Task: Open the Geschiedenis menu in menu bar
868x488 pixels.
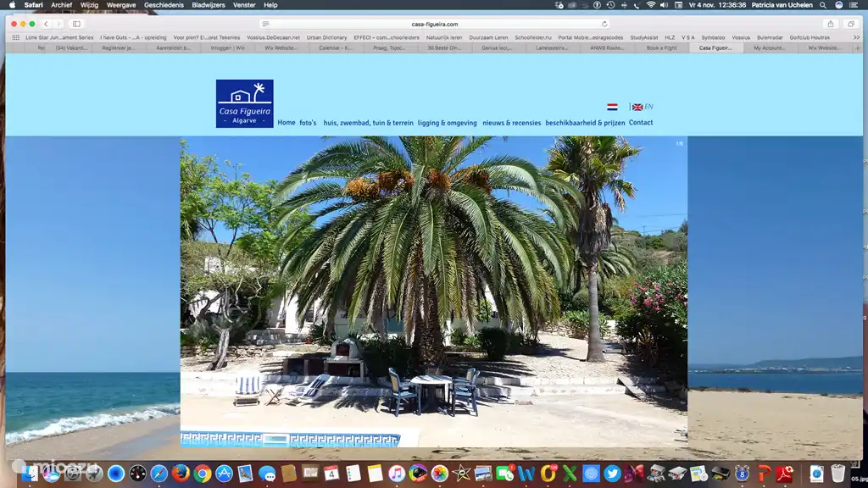Action: pos(164,5)
